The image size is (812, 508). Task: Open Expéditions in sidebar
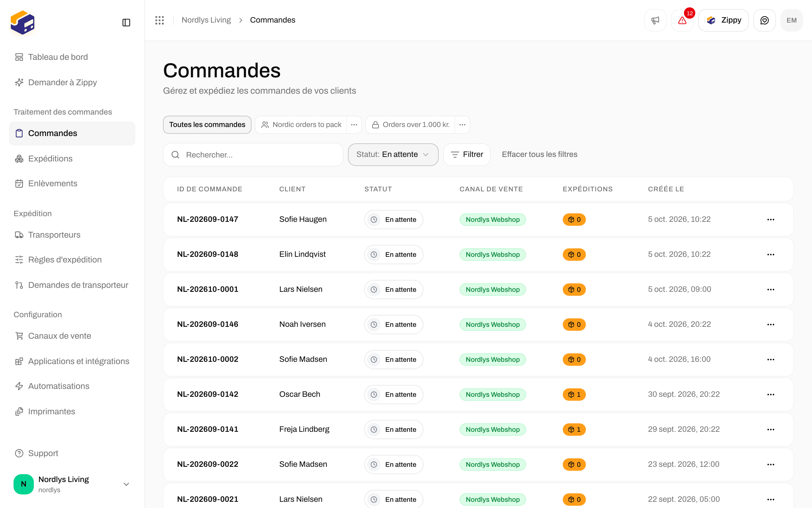(x=72, y=159)
